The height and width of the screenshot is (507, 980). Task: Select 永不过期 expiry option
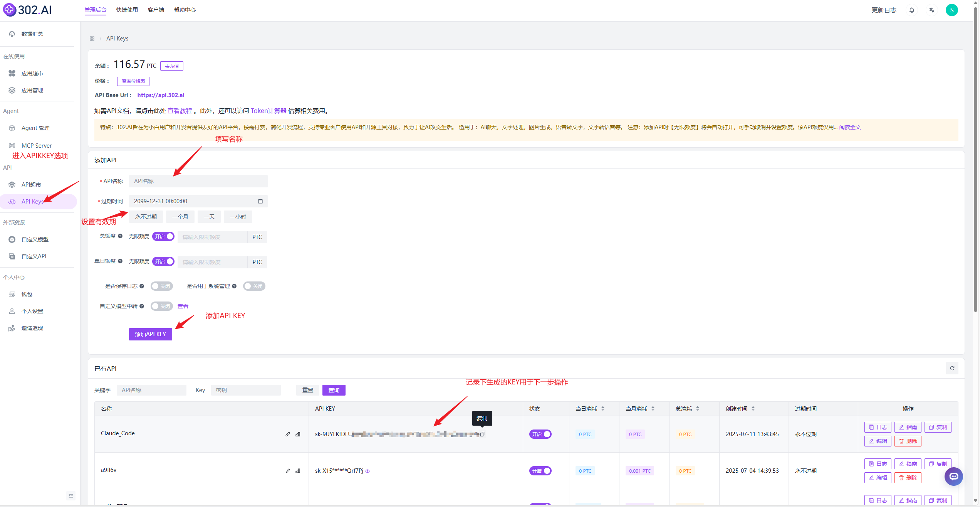146,217
